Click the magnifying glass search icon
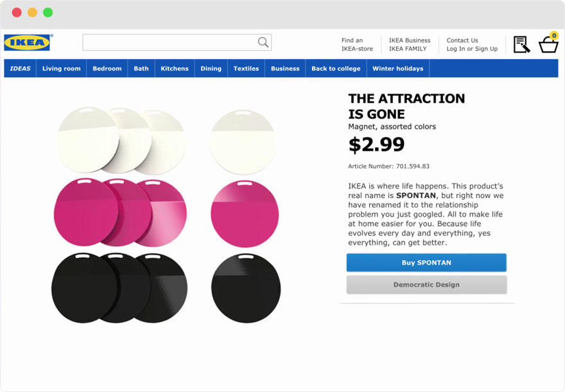 click(x=263, y=42)
